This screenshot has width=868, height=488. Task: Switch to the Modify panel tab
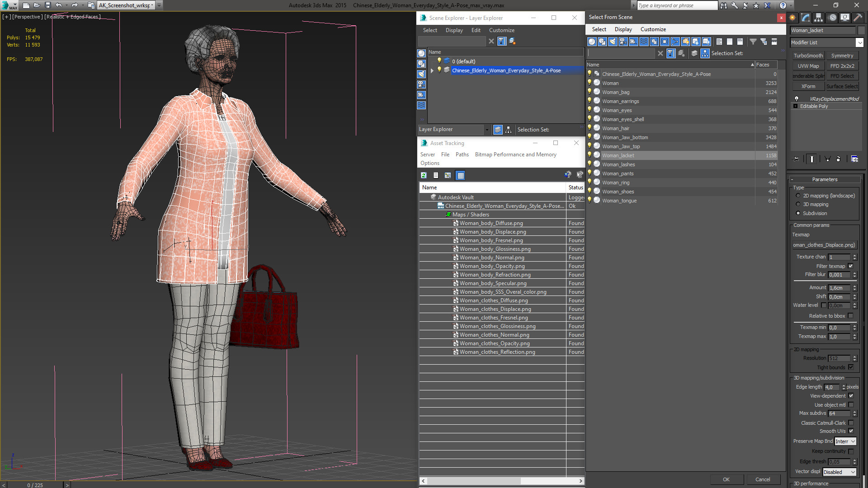pyautogui.click(x=806, y=18)
